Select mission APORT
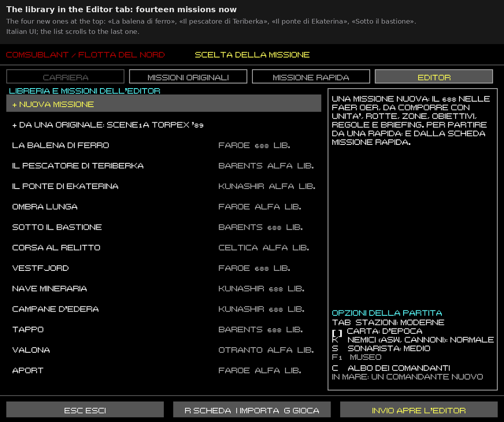This screenshot has height=422, width=504. point(164,370)
